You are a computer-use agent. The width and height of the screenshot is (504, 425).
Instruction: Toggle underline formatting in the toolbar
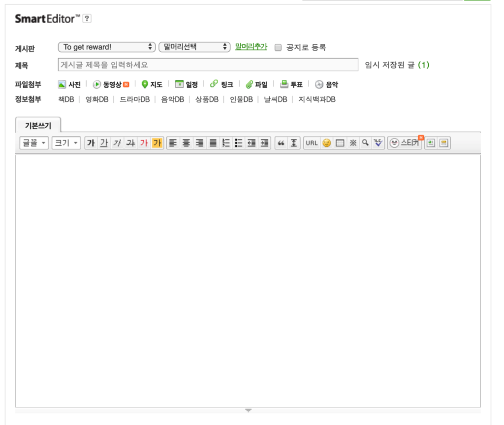pyautogui.click(x=103, y=143)
